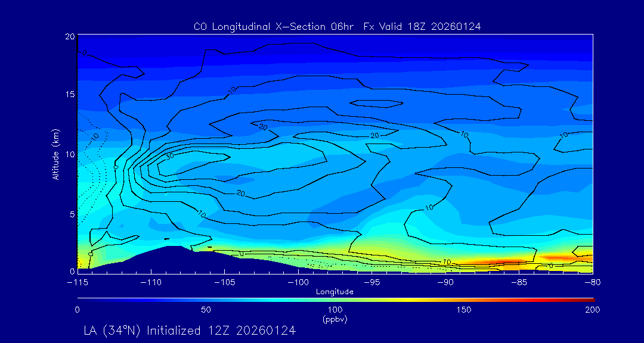
Task: Click longitude tick label '-90'
Action: point(445,283)
